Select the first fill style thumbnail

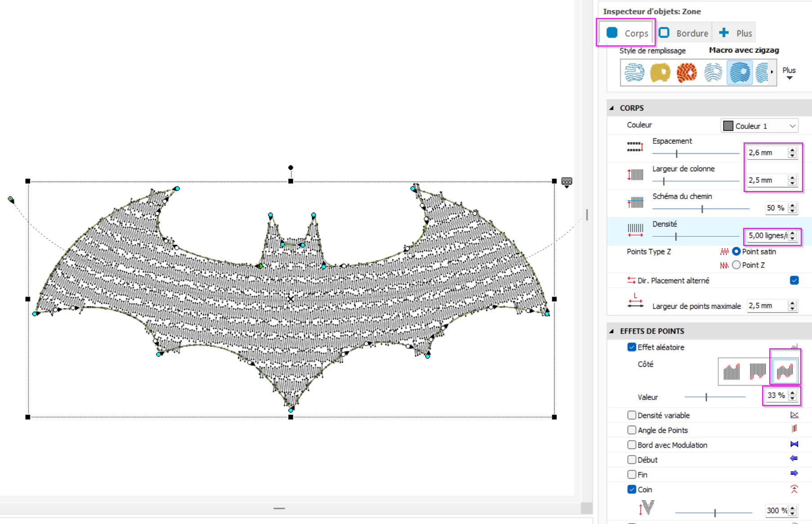pos(634,72)
